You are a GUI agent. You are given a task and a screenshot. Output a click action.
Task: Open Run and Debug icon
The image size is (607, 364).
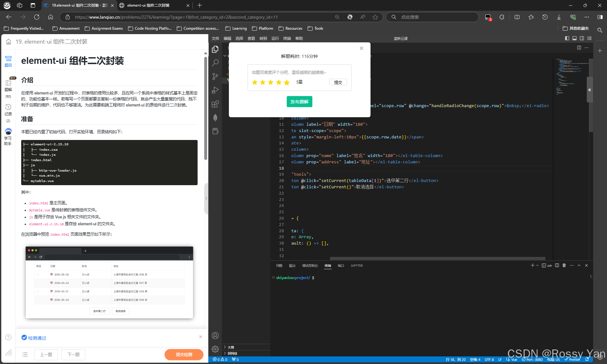click(215, 90)
